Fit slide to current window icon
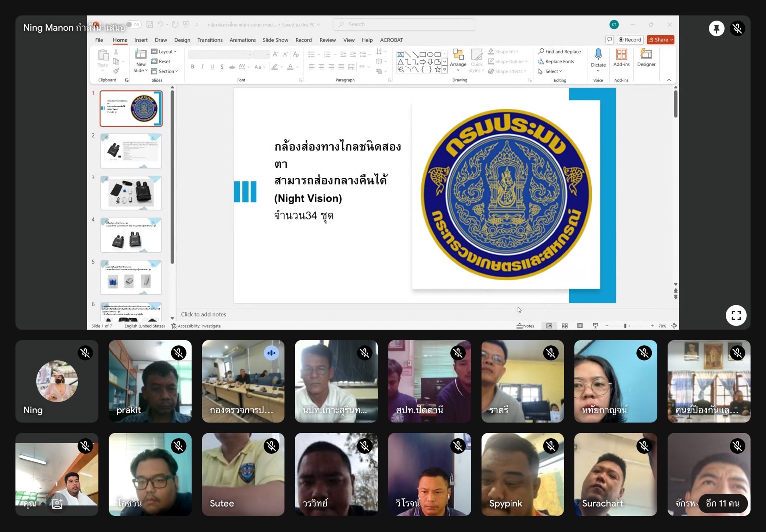Screen dimensions: 766x532 [x=674, y=326]
